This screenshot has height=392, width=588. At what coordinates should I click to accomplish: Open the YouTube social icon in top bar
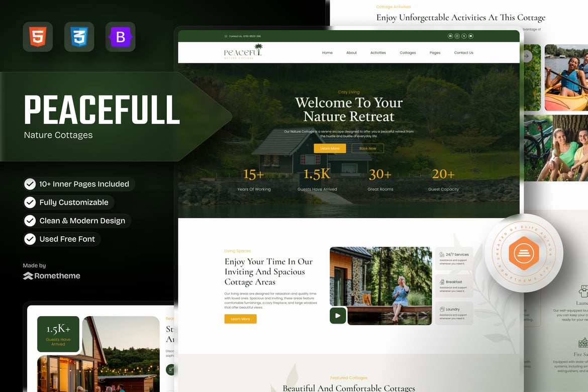(x=470, y=36)
